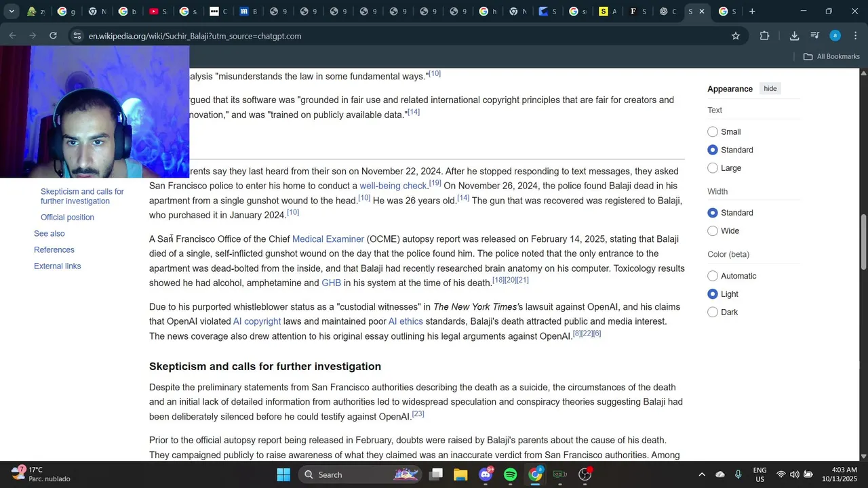Click the taskbar Search box
Viewport: 868px width, 488px height.
tap(361, 474)
